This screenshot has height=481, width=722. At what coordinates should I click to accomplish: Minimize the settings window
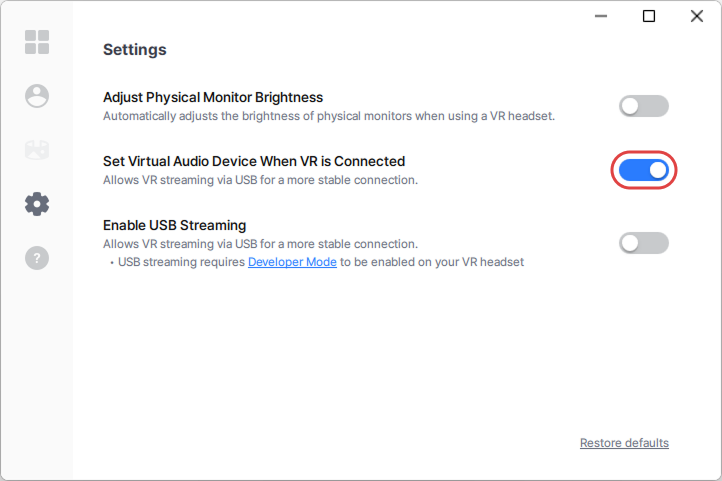point(601,16)
